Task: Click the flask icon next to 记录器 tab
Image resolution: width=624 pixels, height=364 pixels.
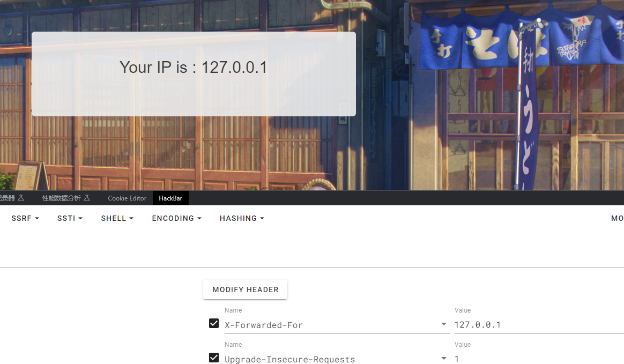Action: click(21, 198)
